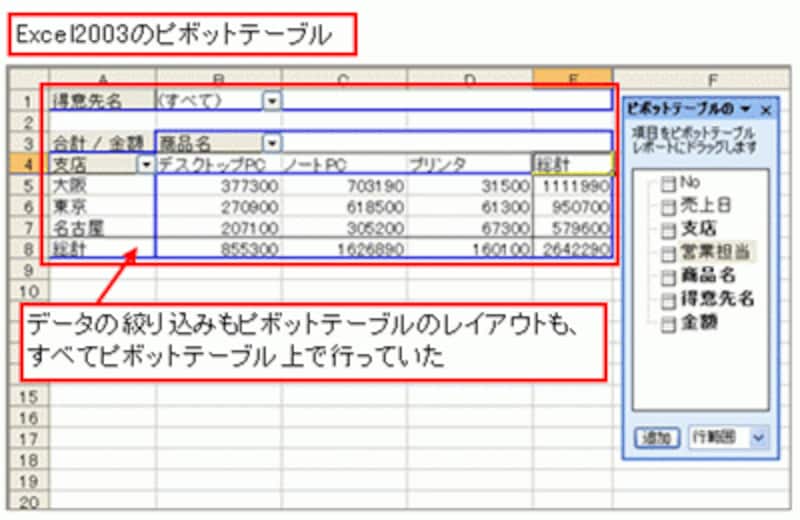
Task: Click cell value 377300
Action: click(x=218, y=186)
